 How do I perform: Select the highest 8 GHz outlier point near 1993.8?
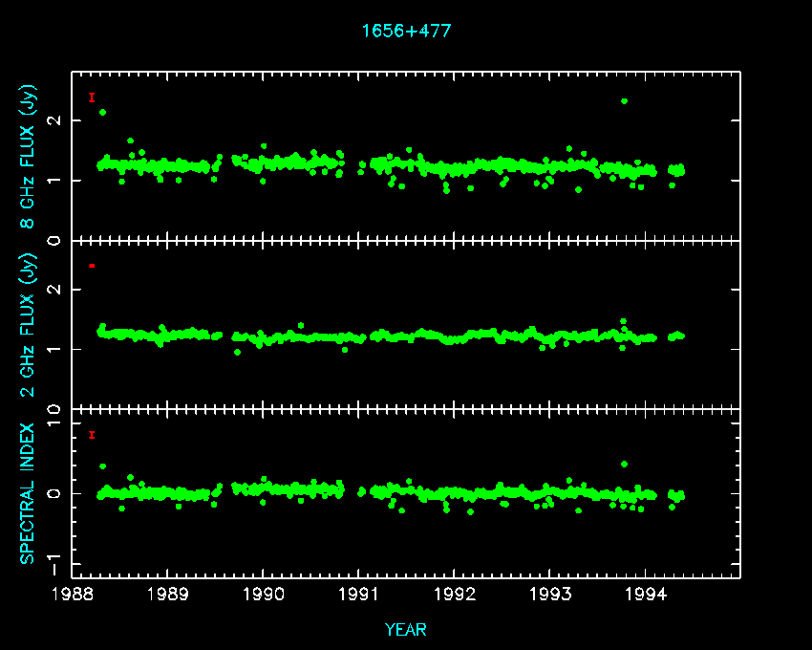[624, 101]
